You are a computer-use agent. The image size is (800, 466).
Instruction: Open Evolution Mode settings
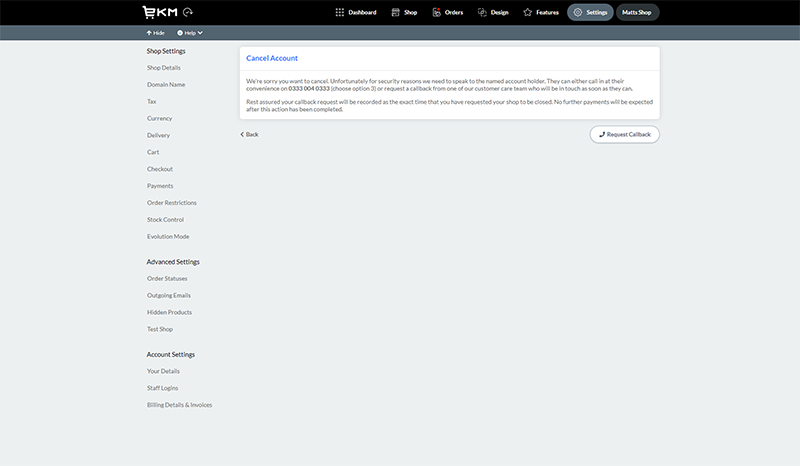(x=168, y=236)
